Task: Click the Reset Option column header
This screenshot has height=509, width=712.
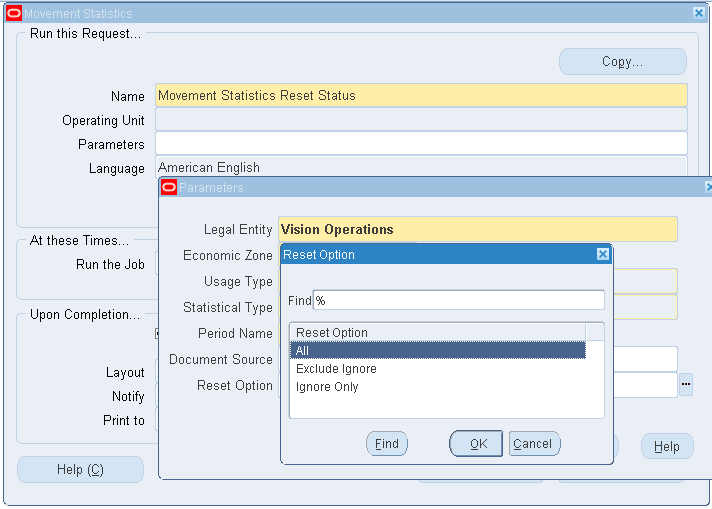Action: click(x=438, y=332)
